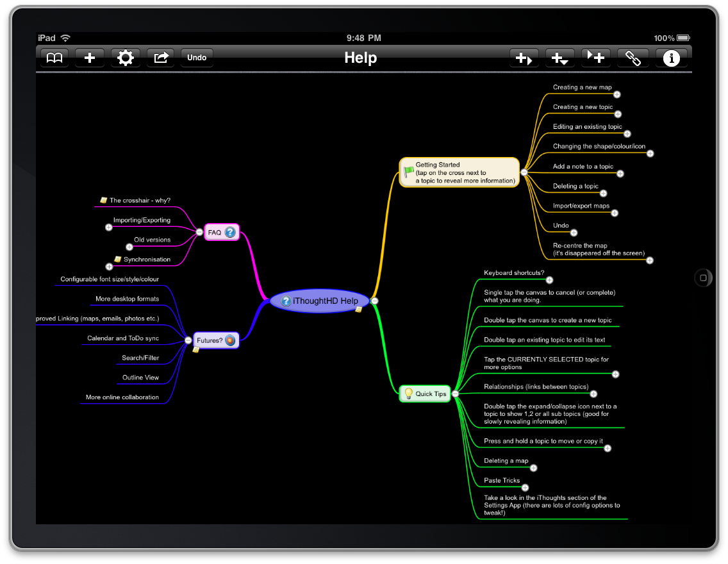This screenshot has height=564, width=728.
Task: Expand Old versions FAQ topic
Action: coord(129,247)
